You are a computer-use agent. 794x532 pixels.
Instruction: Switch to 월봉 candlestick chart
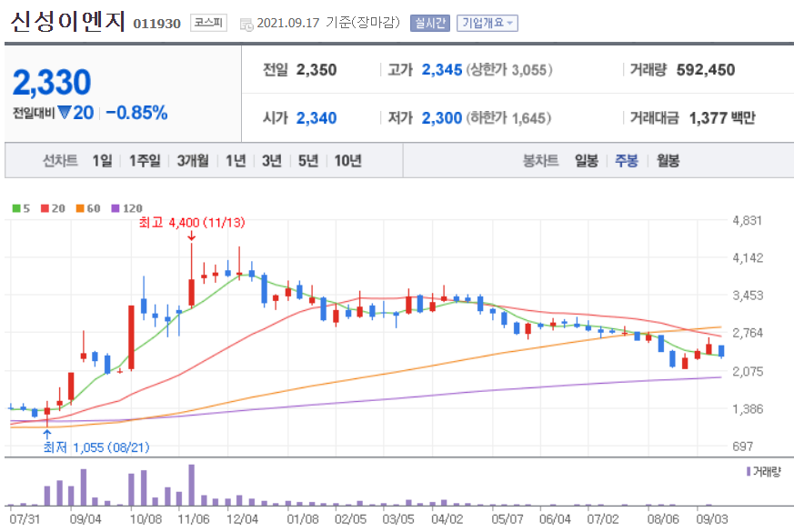tap(668, 160)
